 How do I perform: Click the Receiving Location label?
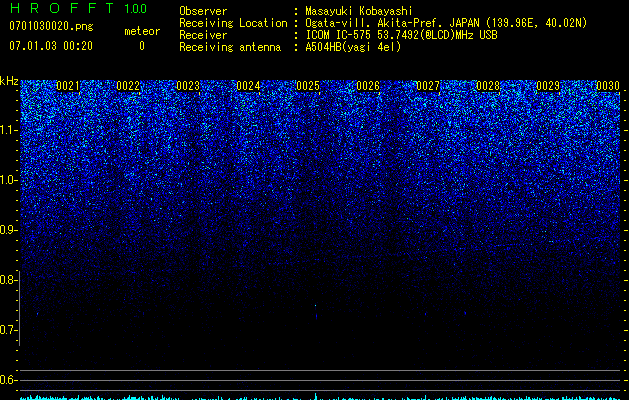[233, 23]
